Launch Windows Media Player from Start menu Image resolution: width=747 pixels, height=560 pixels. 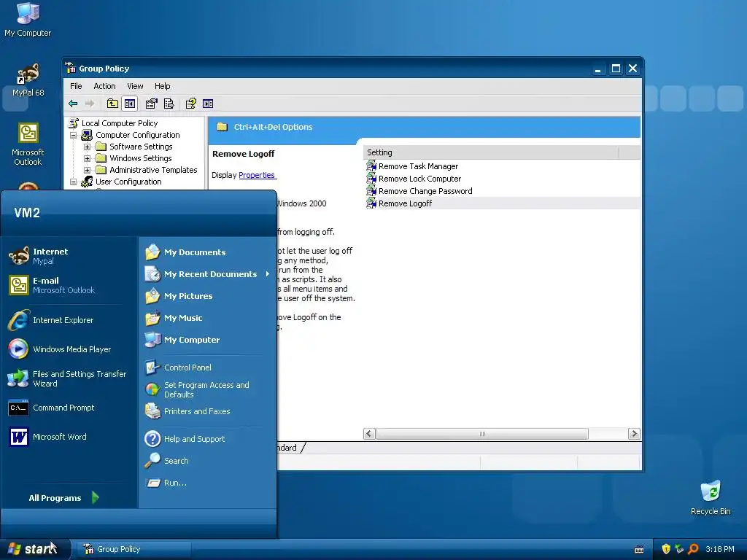pyautogui.click(x=60, y=349)
